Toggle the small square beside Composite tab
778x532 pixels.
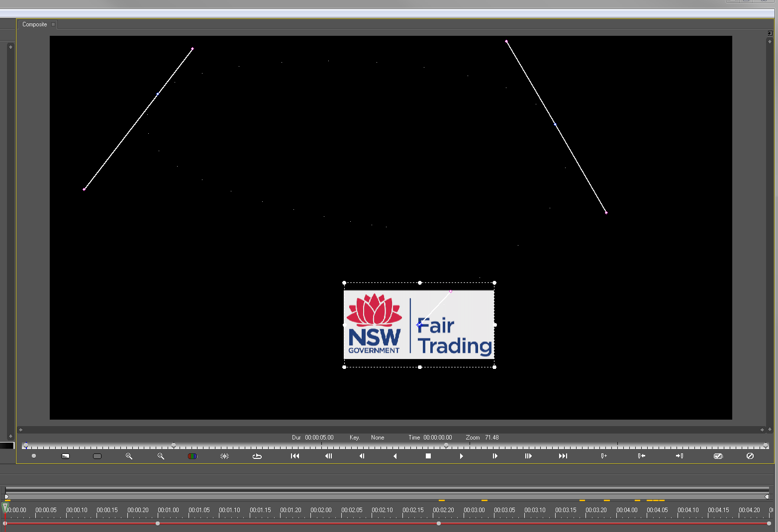53,24
